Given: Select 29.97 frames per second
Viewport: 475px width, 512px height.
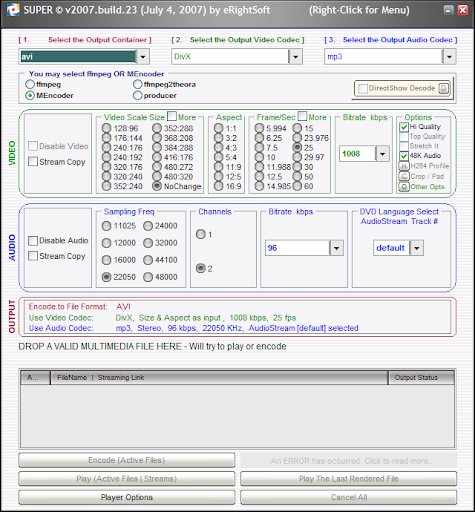Looking at the screenshot, I should click(x=297, y=157).
